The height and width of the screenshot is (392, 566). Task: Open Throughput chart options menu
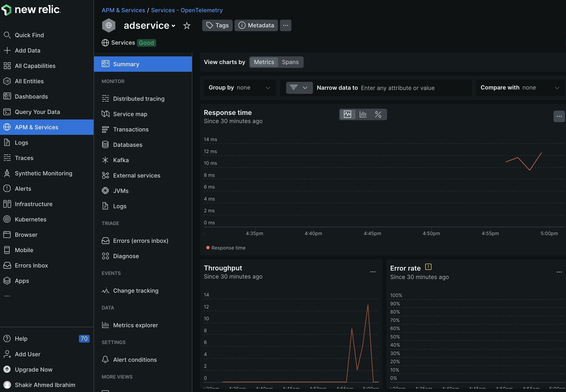click(x=373, y=272)
